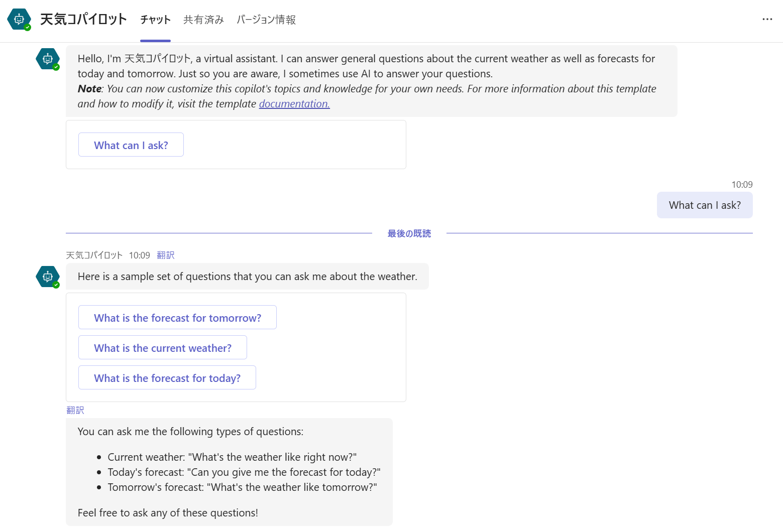Click 翻訳 link below the suggestion card
The height and width of the screenshot is (532, 783).
click(75, 410)
